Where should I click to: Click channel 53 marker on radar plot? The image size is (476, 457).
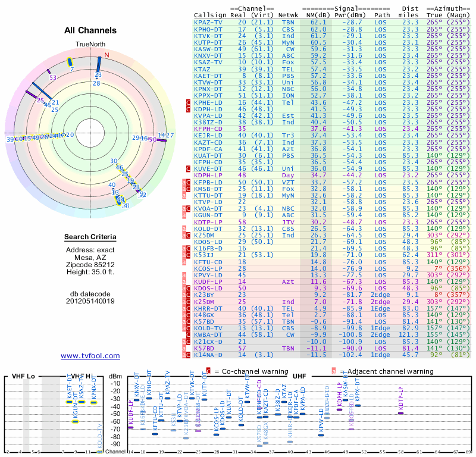49,71
